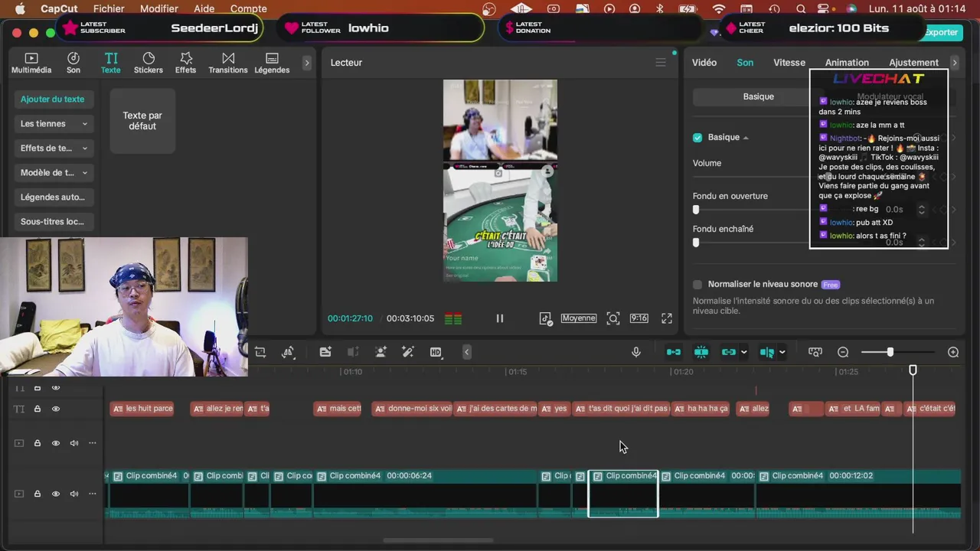The width and height of the screenshot is (980, 551).
Task: Show more inspector tabs via right arrow
Action: coord(954,63)
